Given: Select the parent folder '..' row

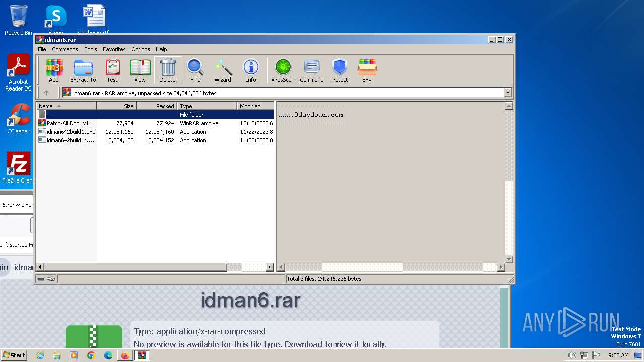Looking at the screenshot, I should click(155, 115).
